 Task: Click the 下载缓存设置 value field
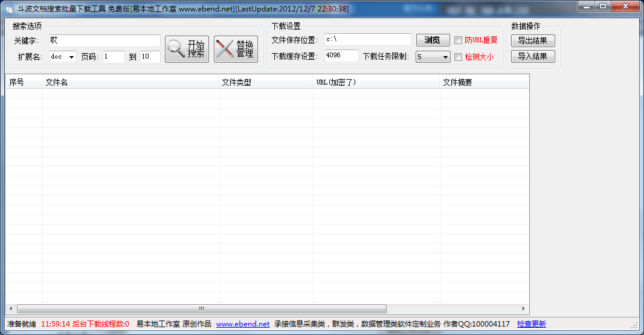(x=341, y=56)
